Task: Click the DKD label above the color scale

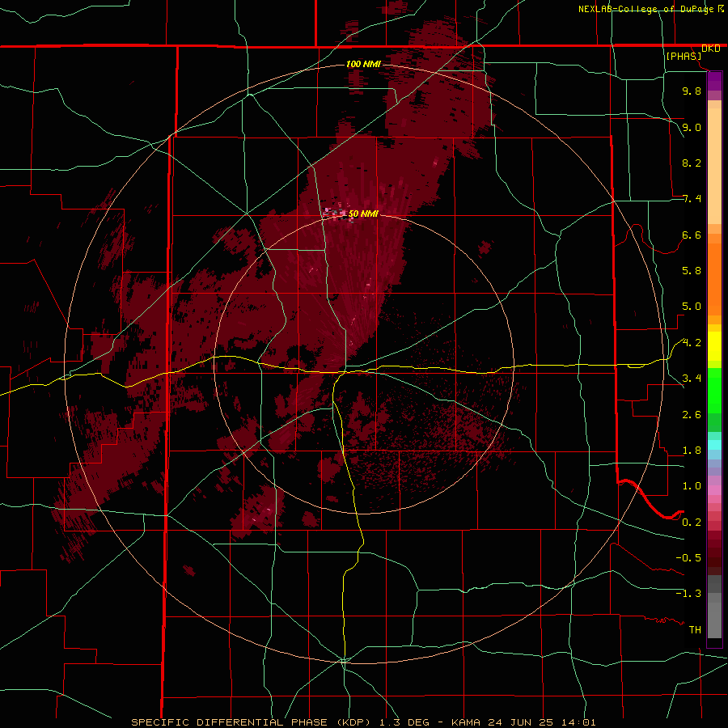Action: coord(710,49)
